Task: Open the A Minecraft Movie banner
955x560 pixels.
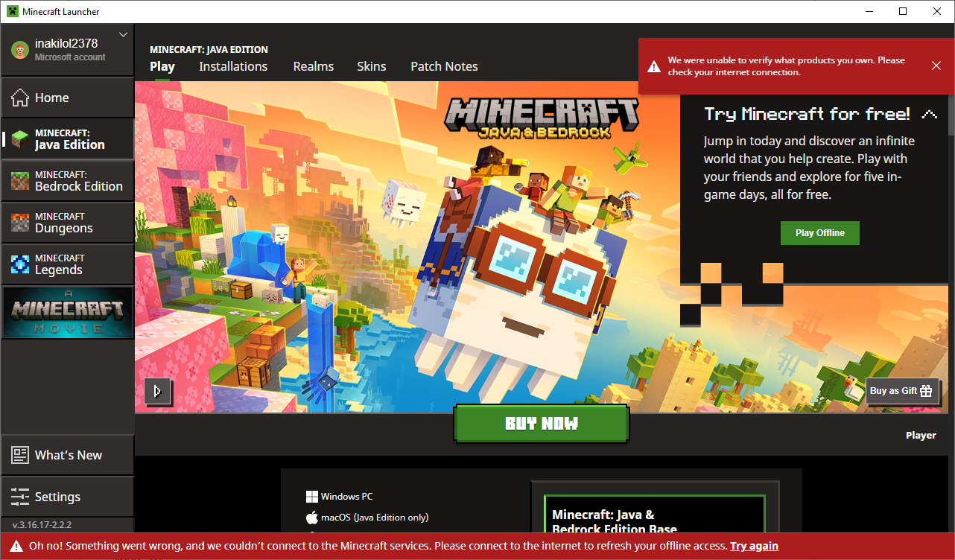Action: click(x=67, y=312)
